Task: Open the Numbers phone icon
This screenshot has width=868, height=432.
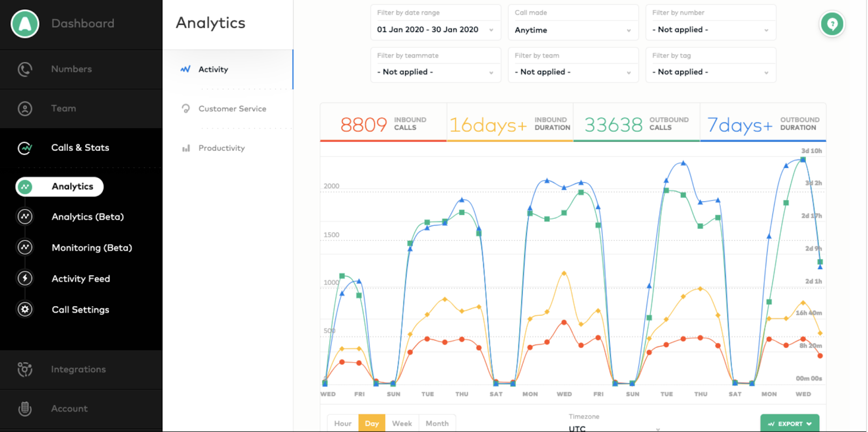Action: [25, 69]
